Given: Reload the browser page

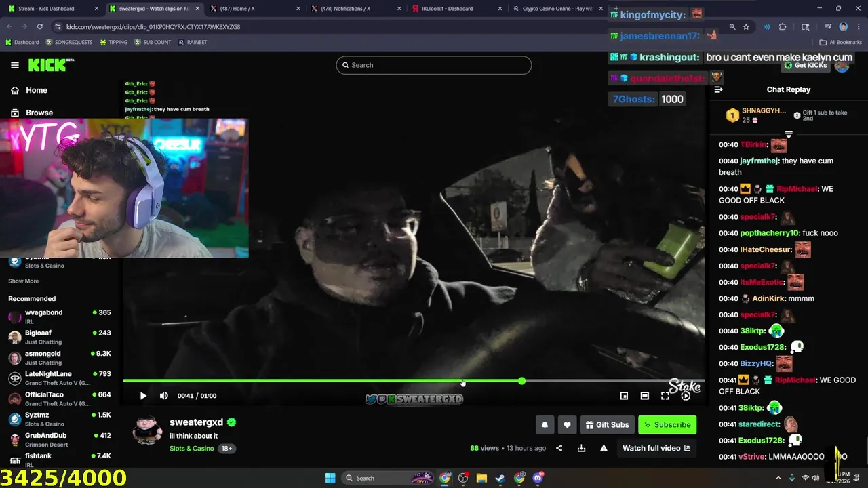Looking at the screenshot, I should point(40,26).
